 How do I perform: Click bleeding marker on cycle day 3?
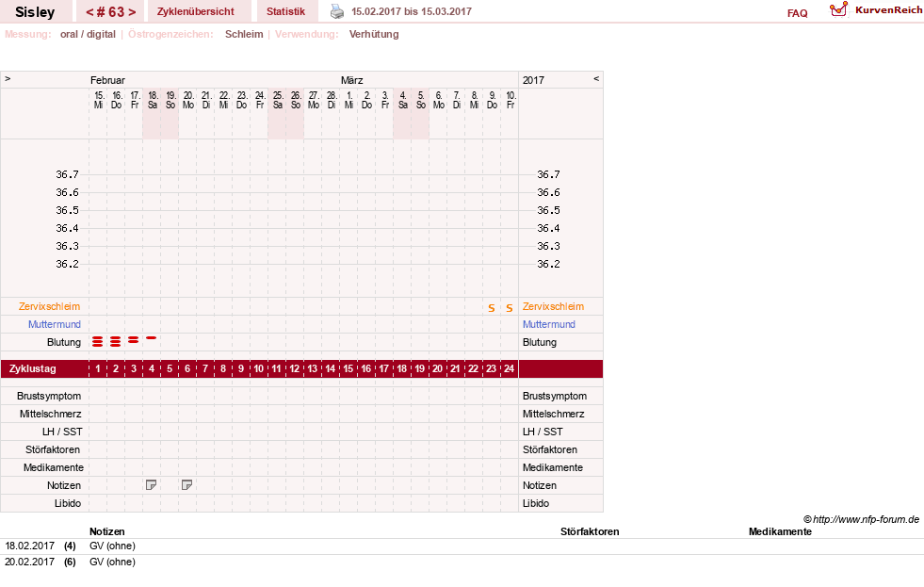pyautogui.click(x=134, y=339)
